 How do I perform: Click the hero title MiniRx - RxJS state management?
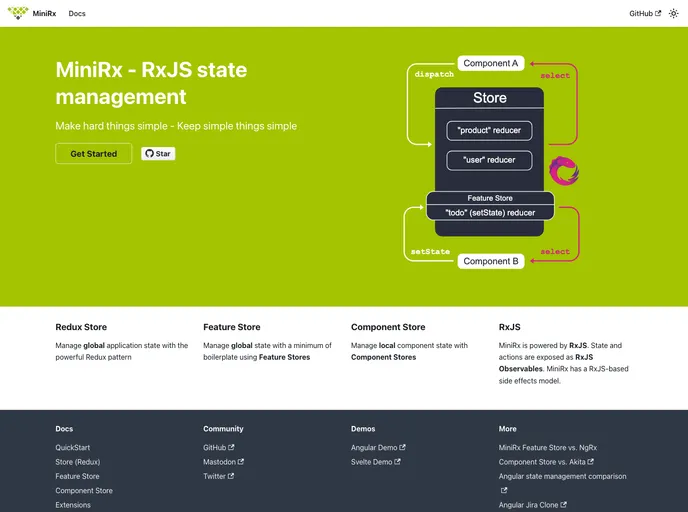point(151,83)
